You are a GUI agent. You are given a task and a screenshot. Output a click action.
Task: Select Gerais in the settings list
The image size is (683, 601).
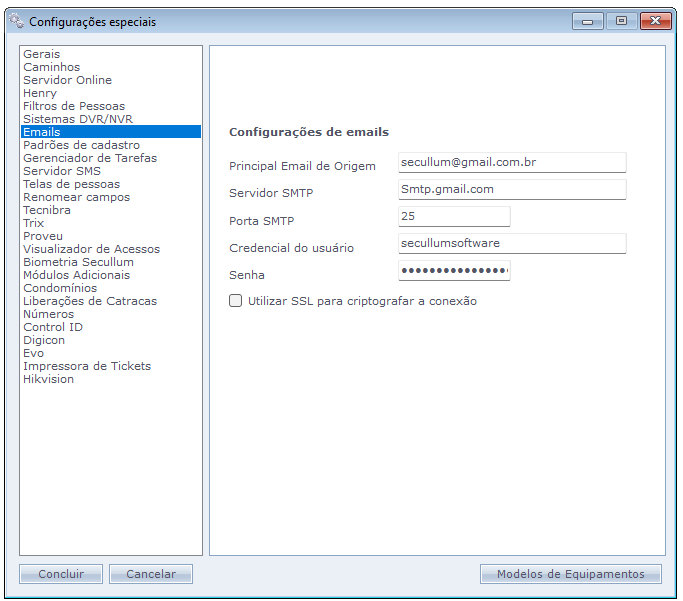point(42,54)
